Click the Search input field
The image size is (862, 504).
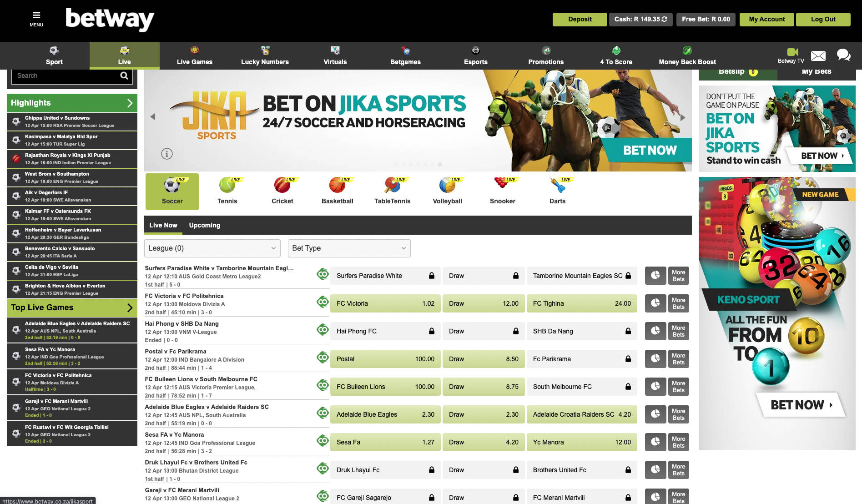66,76
